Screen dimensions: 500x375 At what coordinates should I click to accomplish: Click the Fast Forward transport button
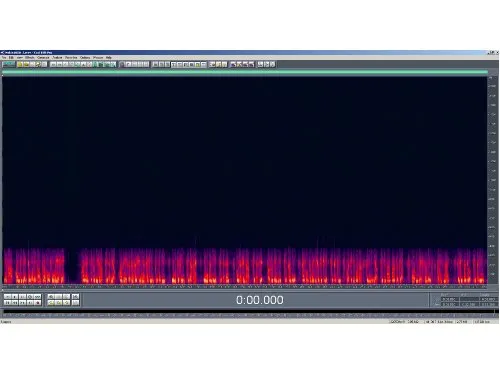pos(22,303)
